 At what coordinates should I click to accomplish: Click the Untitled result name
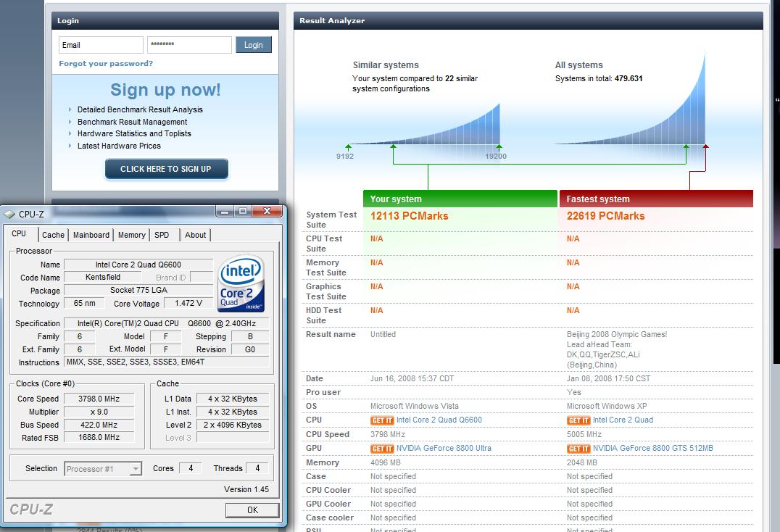pos(383,335)
